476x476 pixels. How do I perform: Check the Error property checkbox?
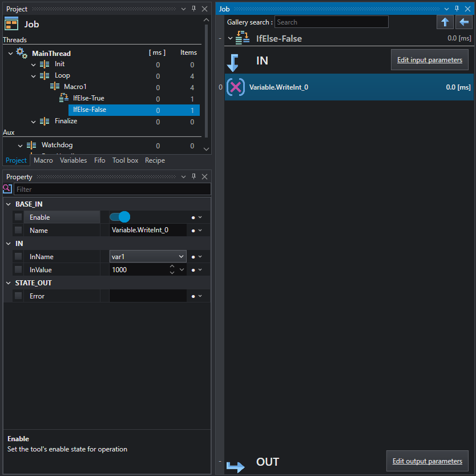click(x=18, y=296)
